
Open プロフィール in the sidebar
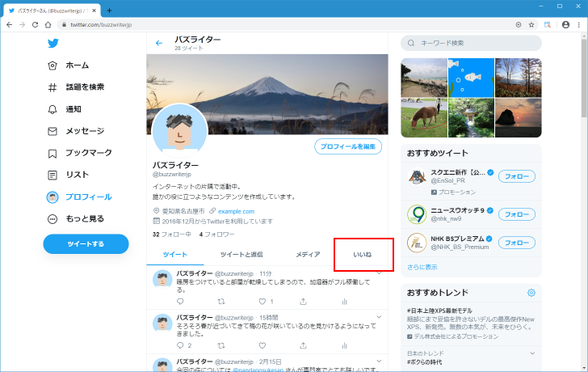pos(79,197)
